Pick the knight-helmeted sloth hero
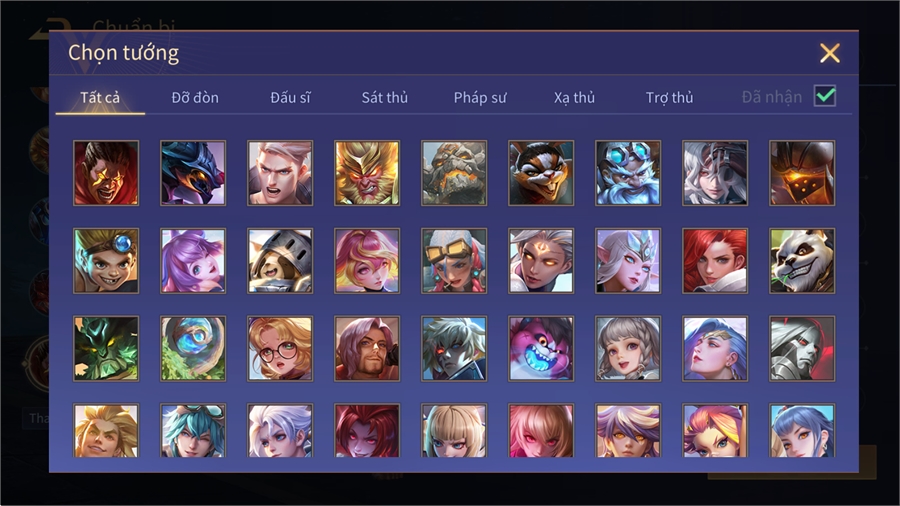 tap(280, 261)
